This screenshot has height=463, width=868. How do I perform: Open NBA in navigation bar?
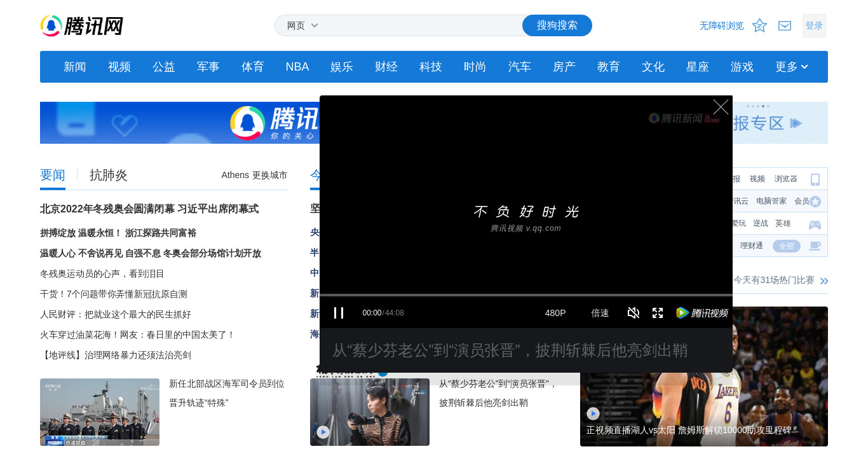[297, 67]
